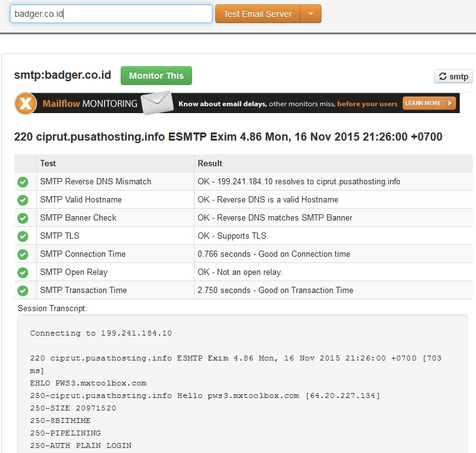Click SMTP TLS test name
This screenshot has width=476, height=453.
pos(59,236)
